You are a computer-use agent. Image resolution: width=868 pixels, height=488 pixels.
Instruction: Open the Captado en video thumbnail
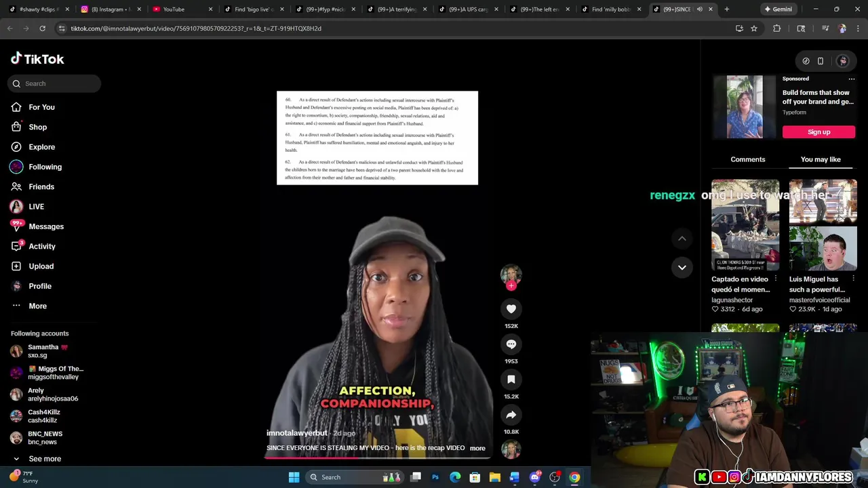pos(745,225)
